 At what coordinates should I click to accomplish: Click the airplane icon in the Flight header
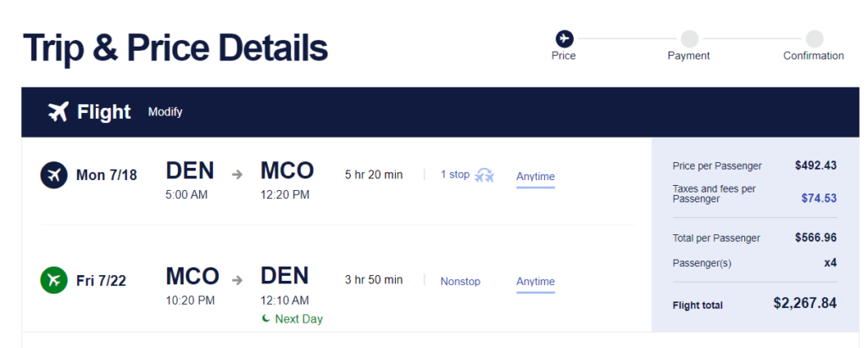click(x=58, y=112)
